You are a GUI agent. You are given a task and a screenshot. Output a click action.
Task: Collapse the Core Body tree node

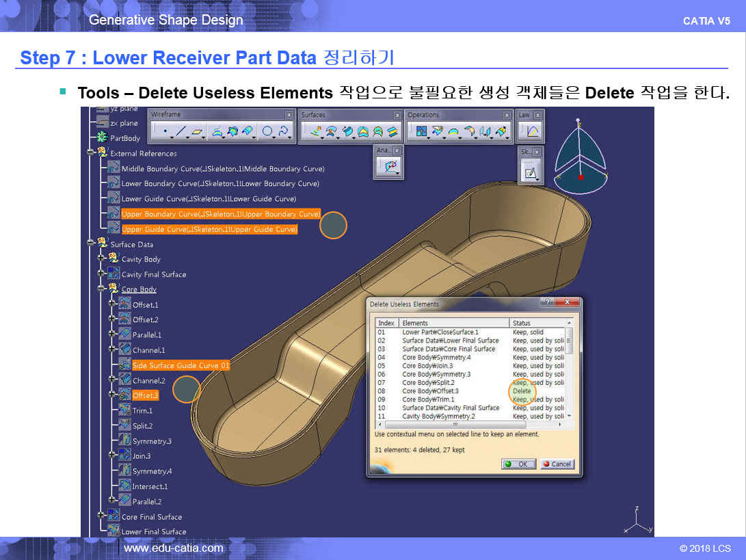point(102,289)
